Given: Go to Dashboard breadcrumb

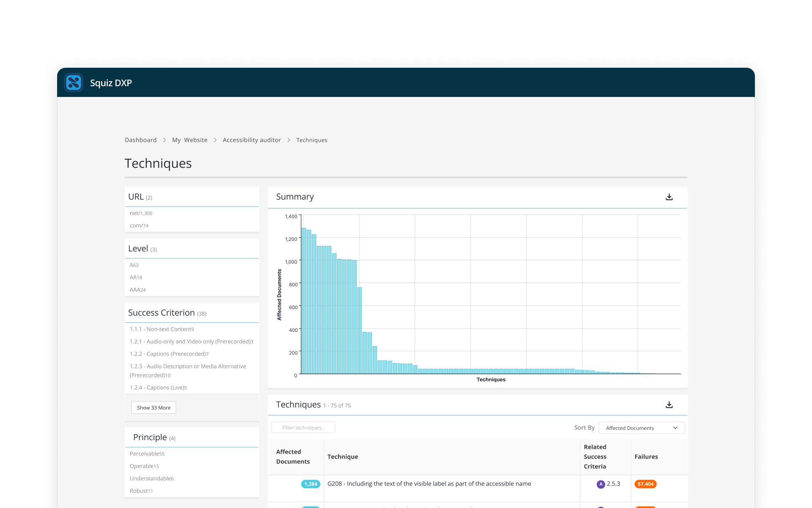Looking at the screenshot, I should click(140, 140).
